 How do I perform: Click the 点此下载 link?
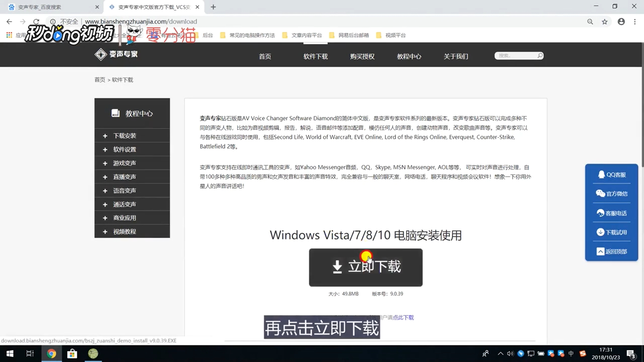403,317
